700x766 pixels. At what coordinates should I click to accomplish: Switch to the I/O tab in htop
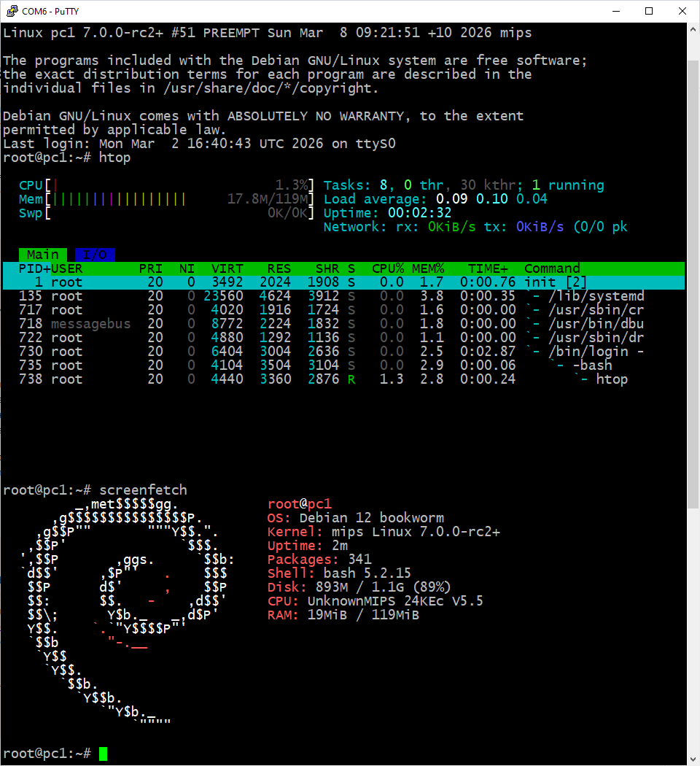(95, 255)
